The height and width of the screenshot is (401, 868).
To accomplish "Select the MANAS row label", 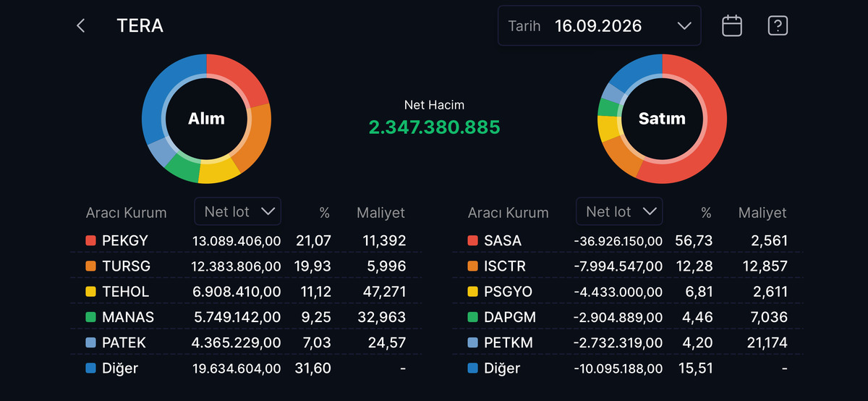I will (x=128, y=317).
